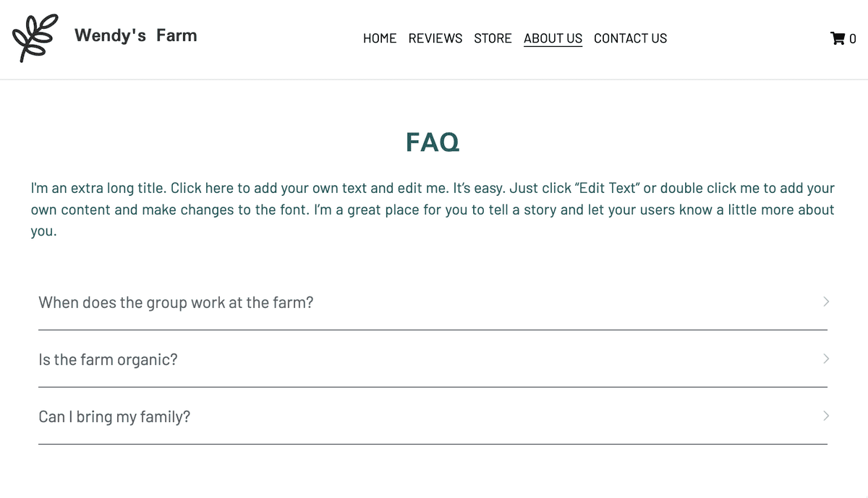Open the REVIEWS page
The height and width of the screenshot is (498, 868).
click(x=435, y=38)
